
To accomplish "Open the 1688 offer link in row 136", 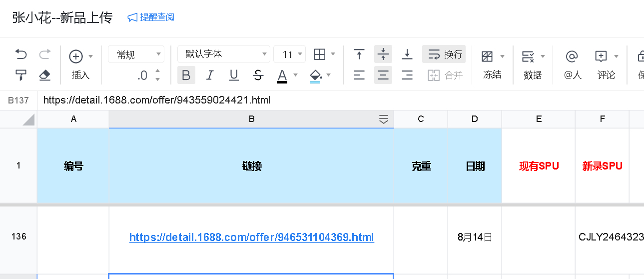I will [x=251, y=237].
